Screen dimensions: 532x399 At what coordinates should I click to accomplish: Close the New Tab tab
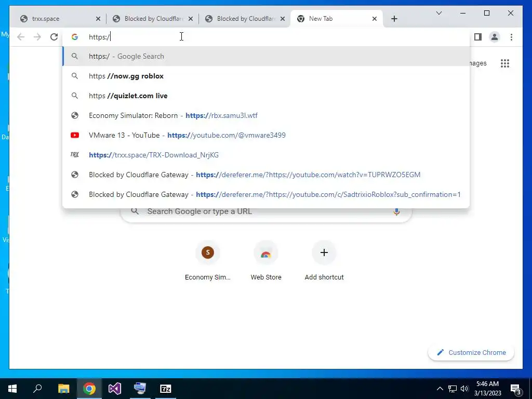coord(375,19)
